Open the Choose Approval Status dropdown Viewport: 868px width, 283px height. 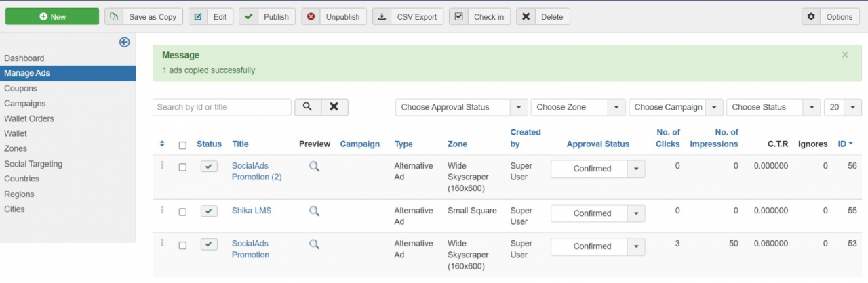(461, 107)
